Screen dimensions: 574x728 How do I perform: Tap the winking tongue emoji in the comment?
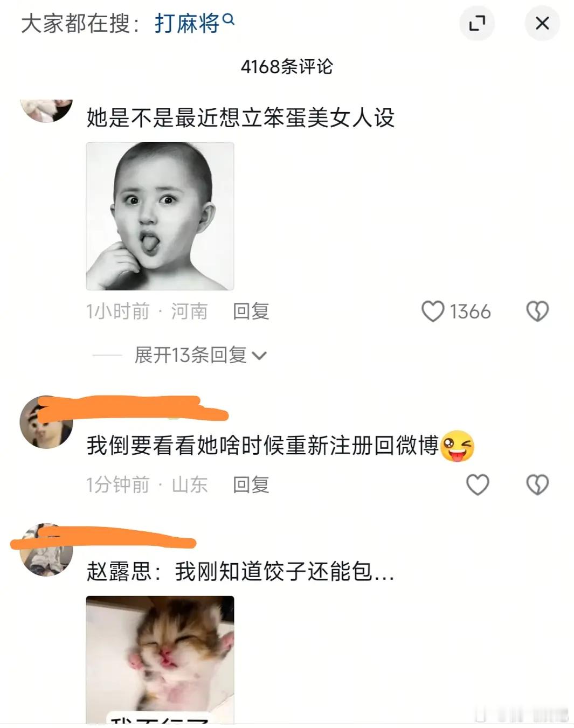458,446
